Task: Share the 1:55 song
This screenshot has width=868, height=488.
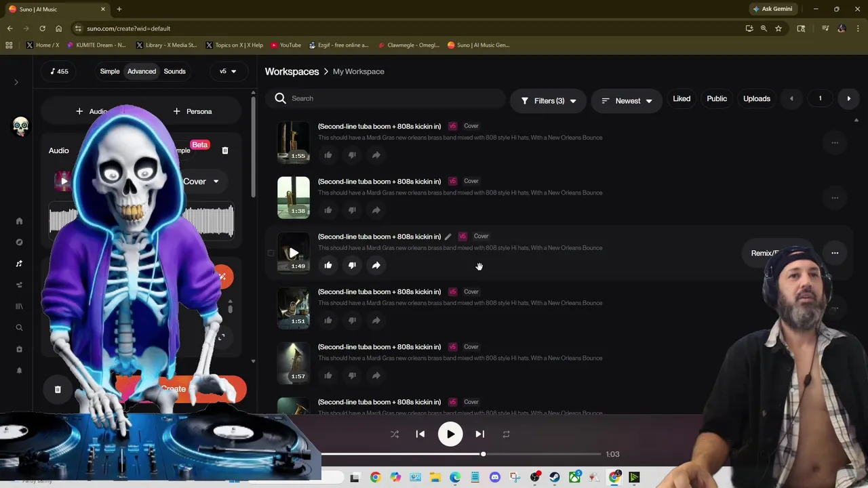Action: click(x=376, y=155)
